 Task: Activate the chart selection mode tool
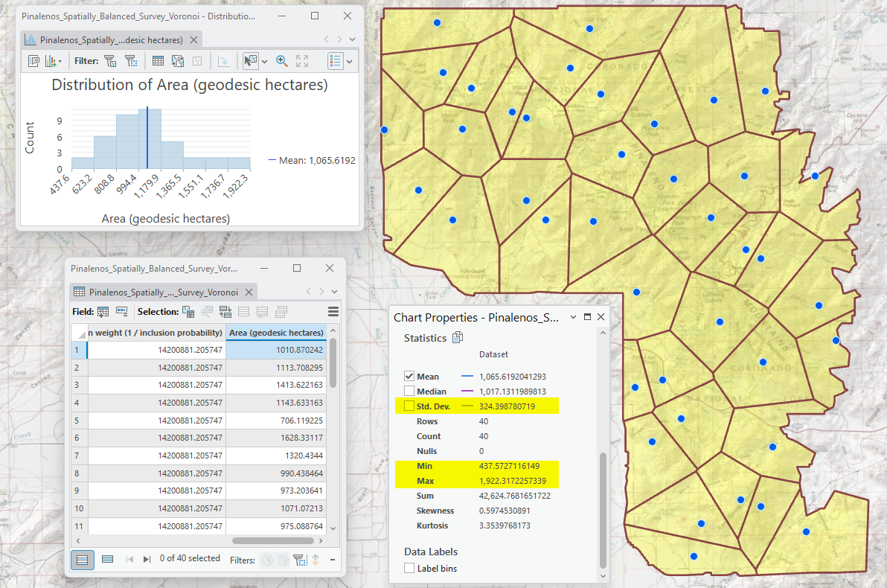(250, 61)
